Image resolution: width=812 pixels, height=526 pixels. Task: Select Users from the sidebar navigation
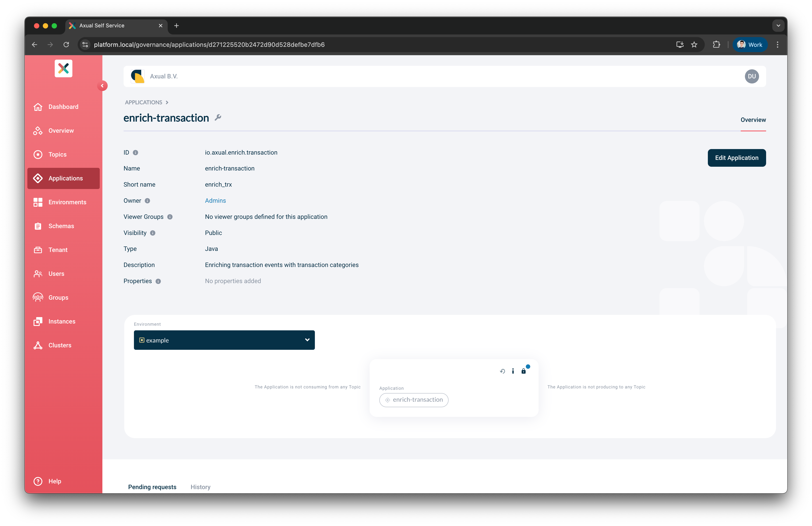56,273
